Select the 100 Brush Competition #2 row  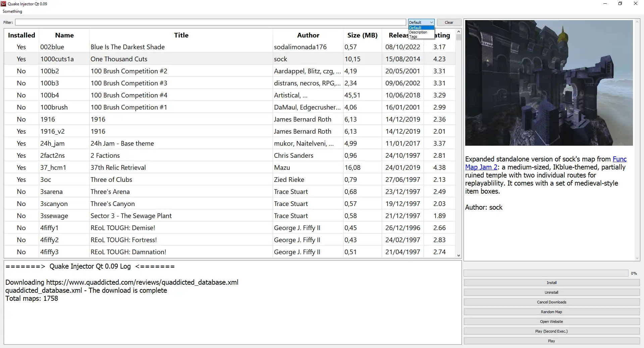[230, 71]
